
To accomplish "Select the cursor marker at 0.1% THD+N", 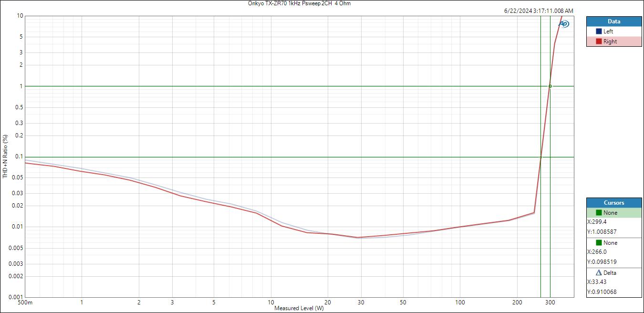I will point(540,157).
